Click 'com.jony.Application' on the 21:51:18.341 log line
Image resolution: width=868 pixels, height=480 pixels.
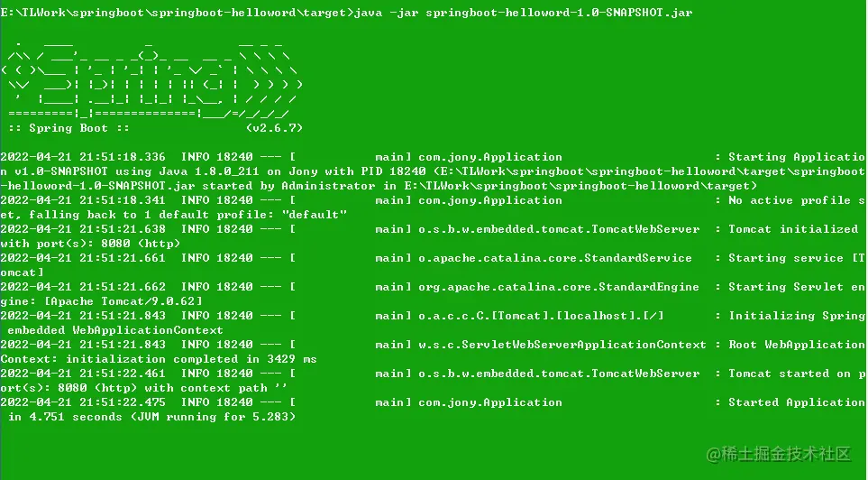(490, 200)
